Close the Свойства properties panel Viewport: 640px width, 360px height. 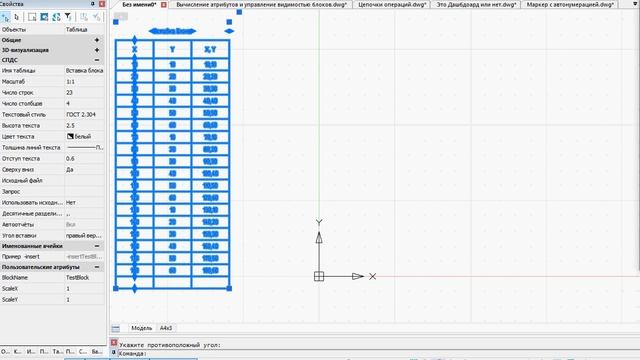(102, 4)
